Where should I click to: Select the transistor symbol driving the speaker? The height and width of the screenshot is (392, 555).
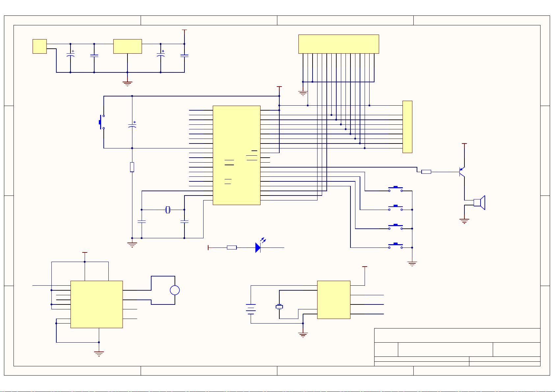click(x=462, y=172)
